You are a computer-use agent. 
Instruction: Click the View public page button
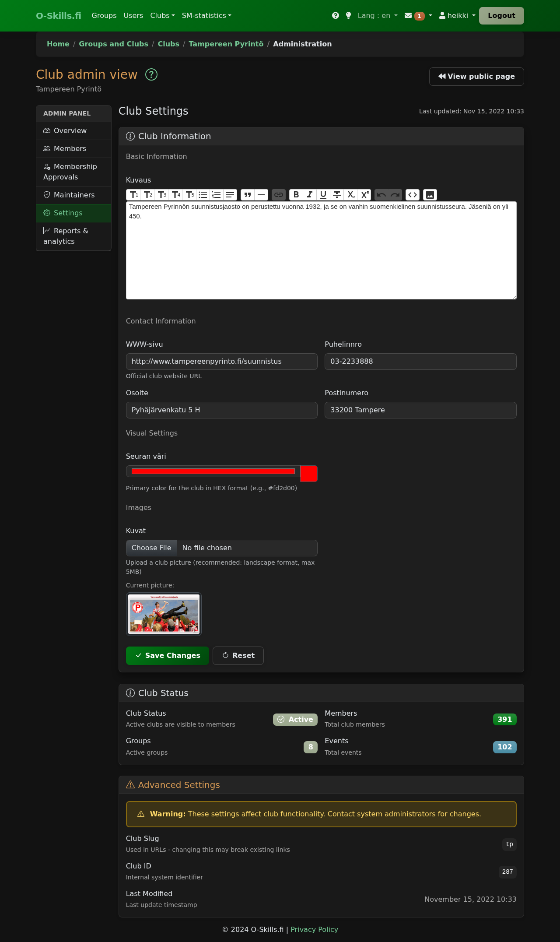coord(476,77)
